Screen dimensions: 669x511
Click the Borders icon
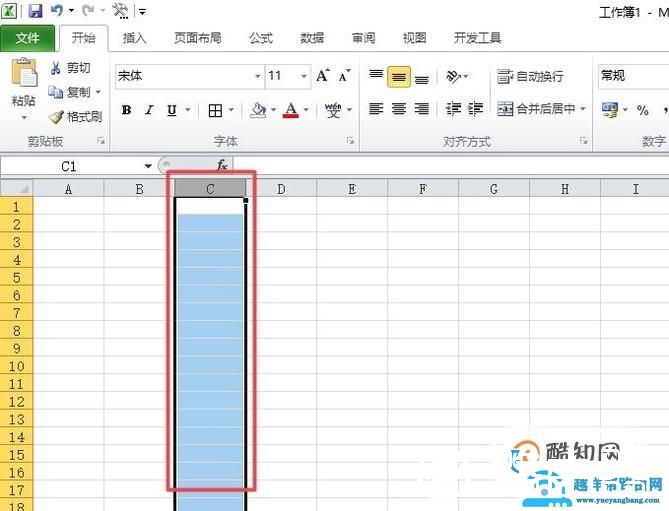215,110
